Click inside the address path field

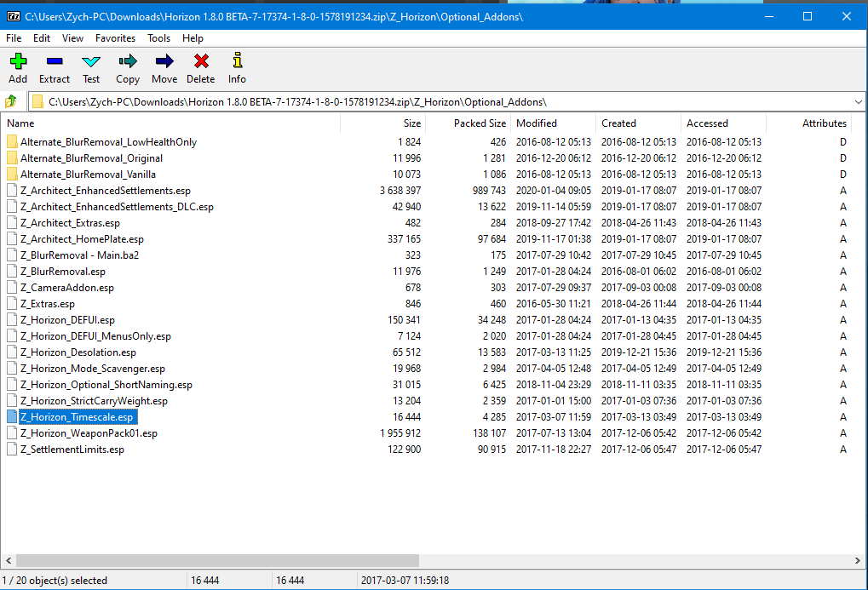[x=426, y=101]
